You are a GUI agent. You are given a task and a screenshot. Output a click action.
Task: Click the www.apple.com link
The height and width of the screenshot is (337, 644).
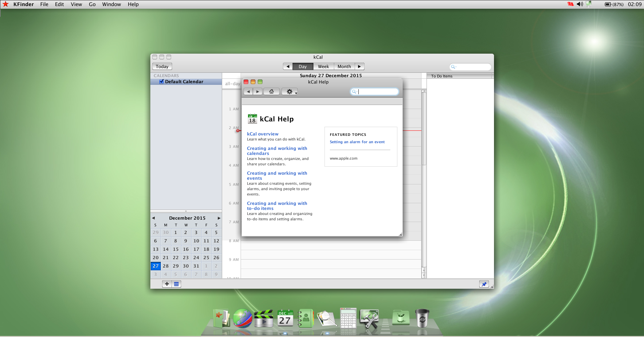pyautogui.click(x=344, y=158)
